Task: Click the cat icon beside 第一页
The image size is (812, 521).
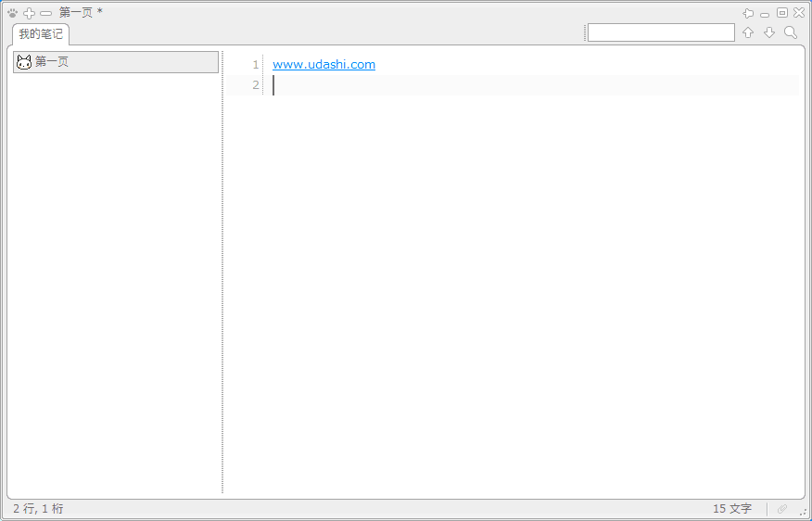Action: point(24,62)
